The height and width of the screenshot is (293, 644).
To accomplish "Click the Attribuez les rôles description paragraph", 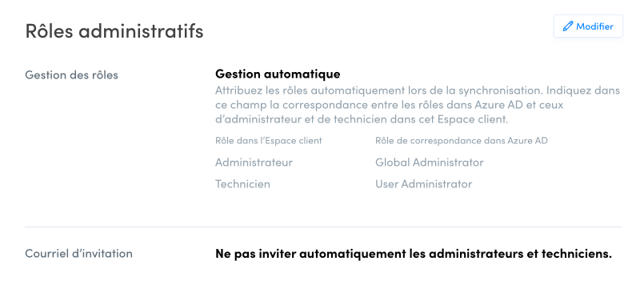I will (418, 105).
